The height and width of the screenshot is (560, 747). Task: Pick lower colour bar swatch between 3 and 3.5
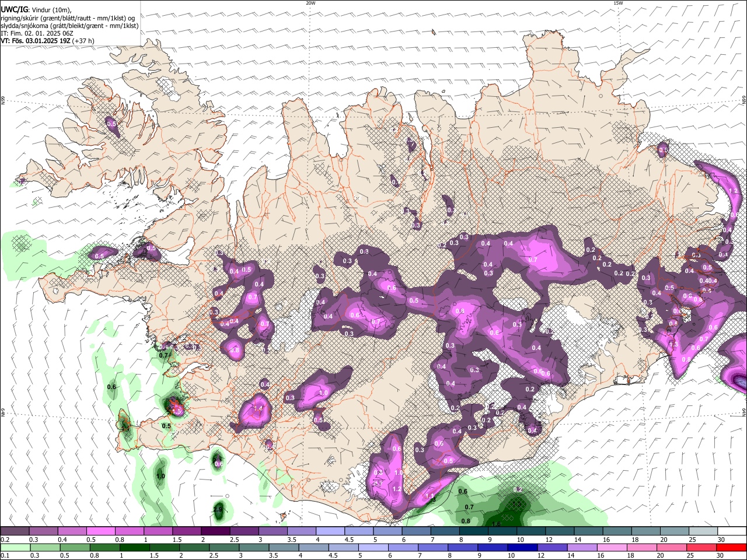click(254, 547)
